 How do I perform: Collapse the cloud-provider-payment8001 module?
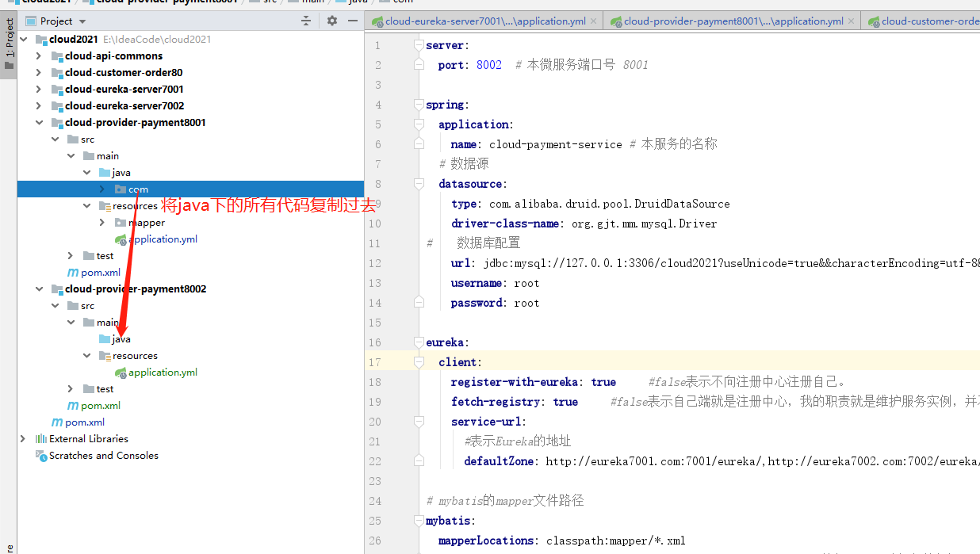click(x=39, y=122)
